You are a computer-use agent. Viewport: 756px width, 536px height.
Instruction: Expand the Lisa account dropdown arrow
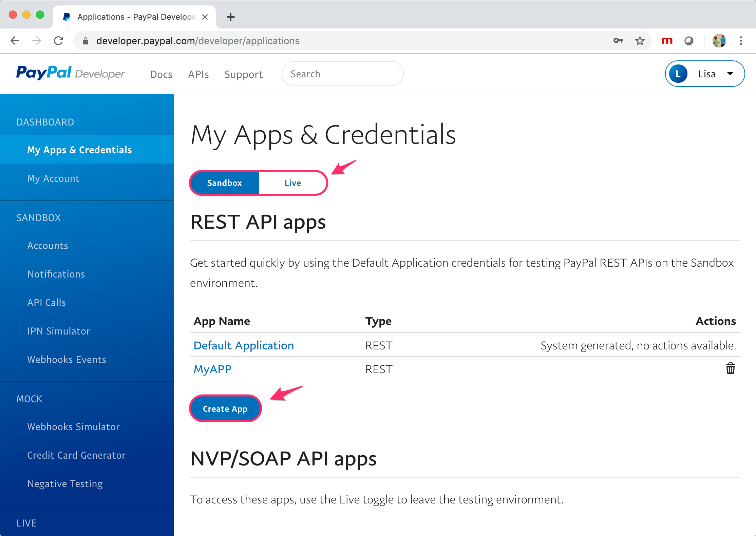(x=730, y=74)
